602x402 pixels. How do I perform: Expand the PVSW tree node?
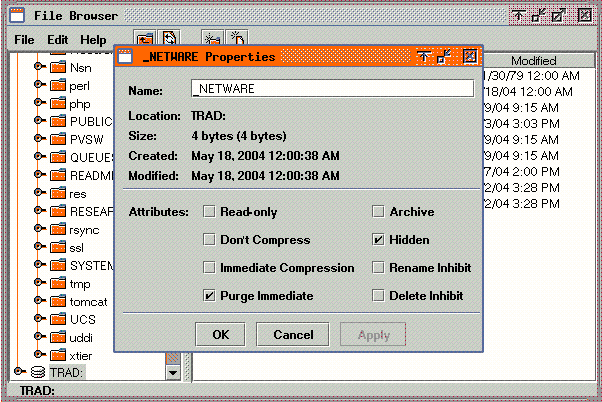(x=39, y=138)
